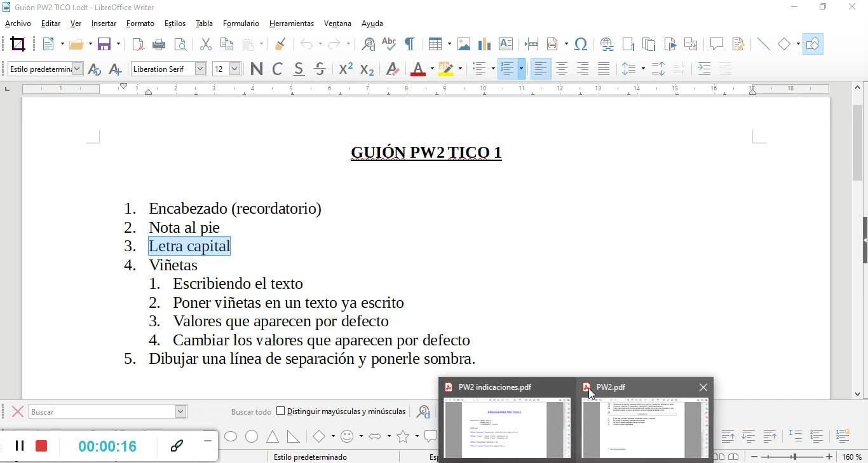Apply the yellow highlight color
868x463 pixels.
coord(446,69)
